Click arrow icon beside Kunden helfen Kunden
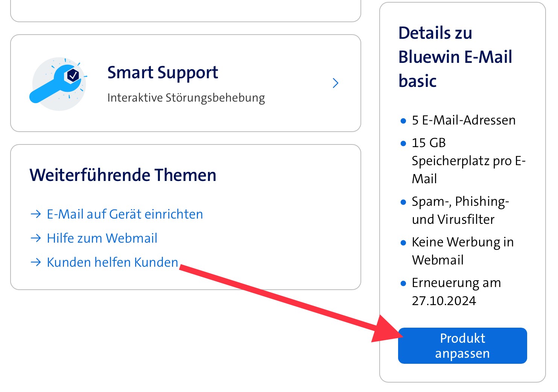Viewport: 558px width, 392px height. (x=36, y=262)
